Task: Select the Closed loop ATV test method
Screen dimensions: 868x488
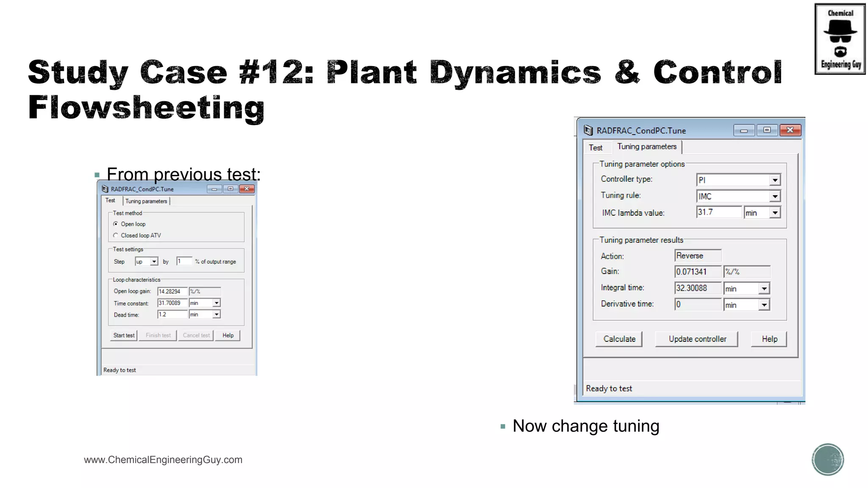Action: [x=116, y=235]
